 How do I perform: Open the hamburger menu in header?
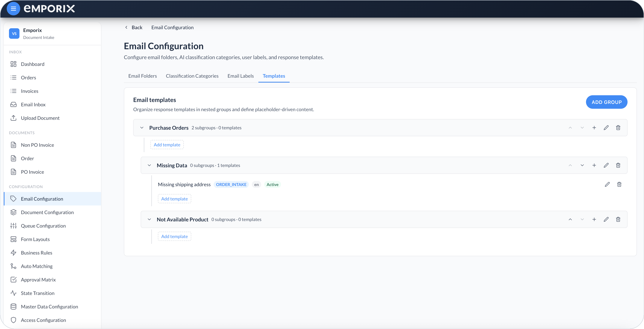click(x=13, y=9)
